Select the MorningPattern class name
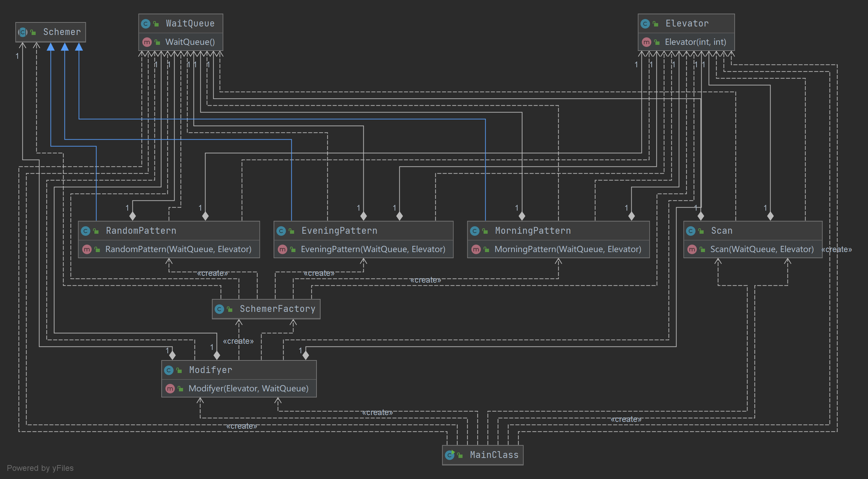Image resolution: width=868 pixels, height=479 pixels. (533, 231)
